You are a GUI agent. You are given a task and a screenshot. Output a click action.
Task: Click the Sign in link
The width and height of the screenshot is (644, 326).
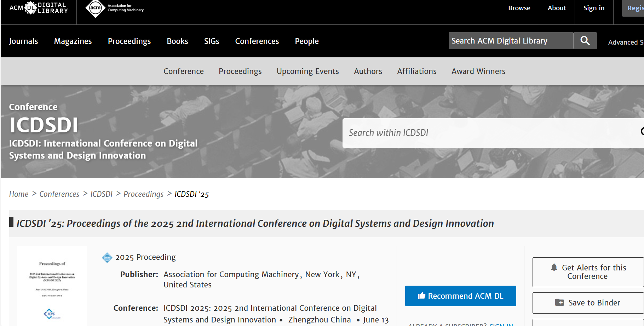point(594,8)
